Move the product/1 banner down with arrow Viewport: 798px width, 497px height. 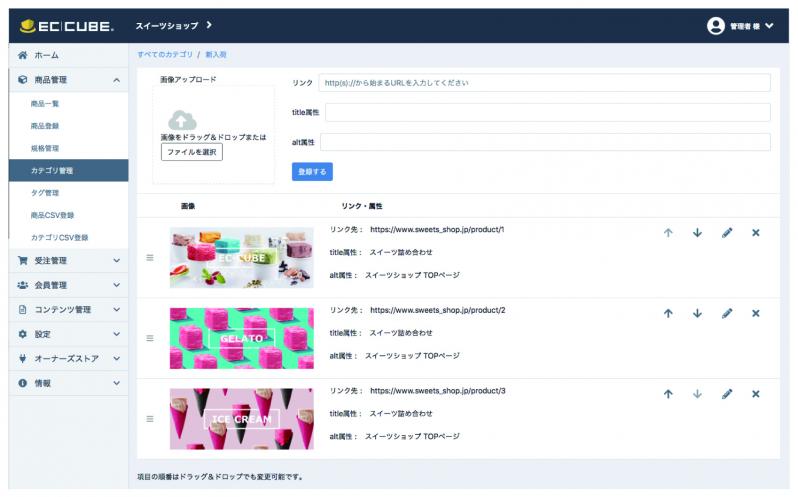tap(697, 233)
